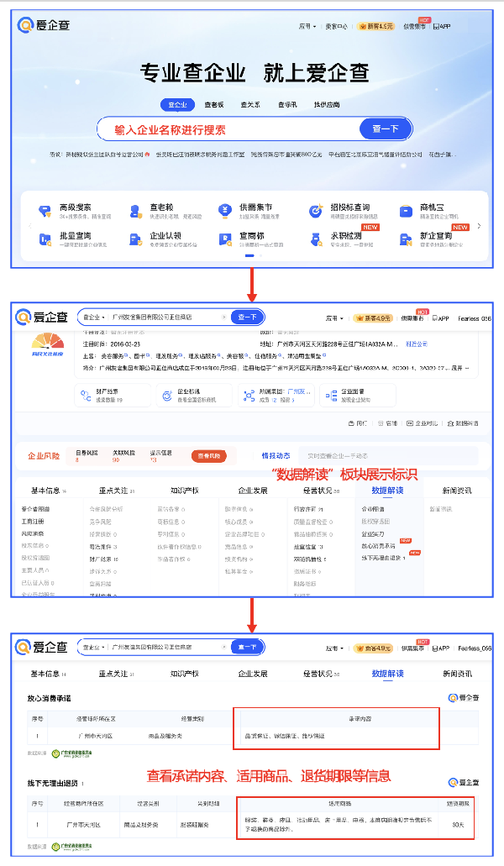Click the 30天 cell in 线下无理由退货 table

coord(458,825)
